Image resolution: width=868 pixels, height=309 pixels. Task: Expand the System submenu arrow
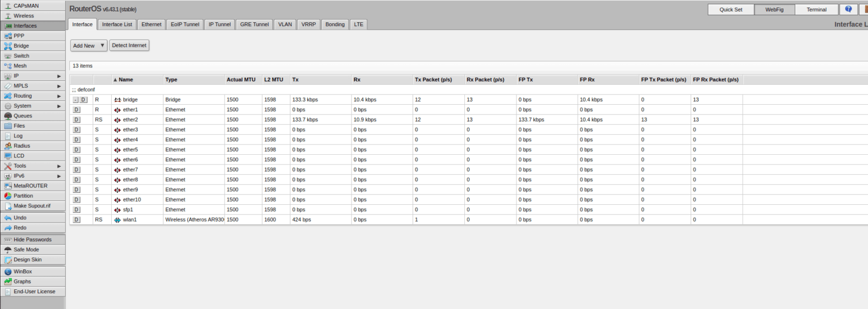click(x=59, y=106)
